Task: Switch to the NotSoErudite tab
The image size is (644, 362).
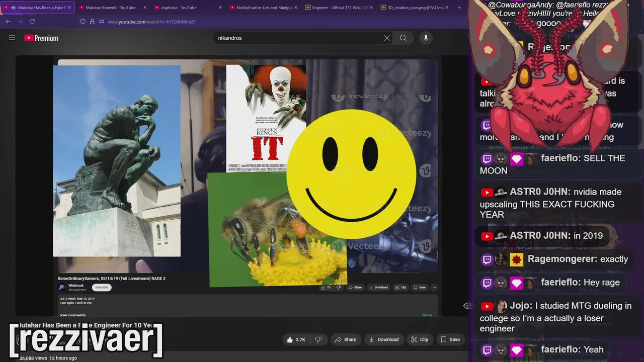Action: 264,8
